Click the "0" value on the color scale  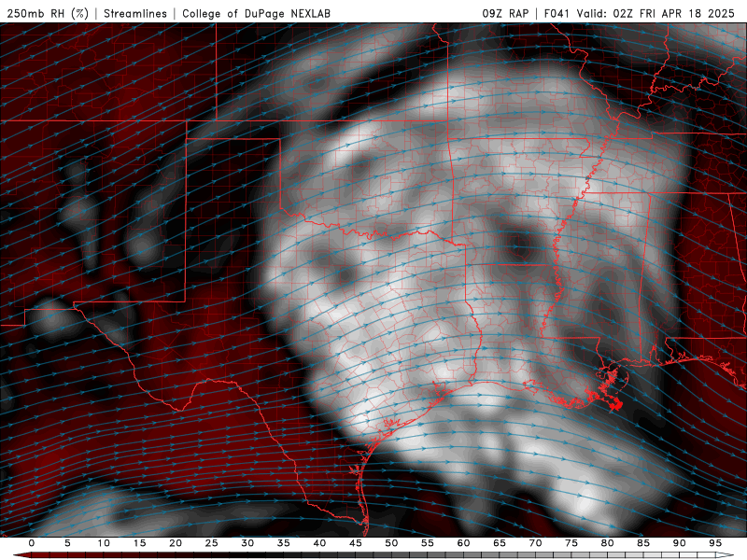point(32,543)
